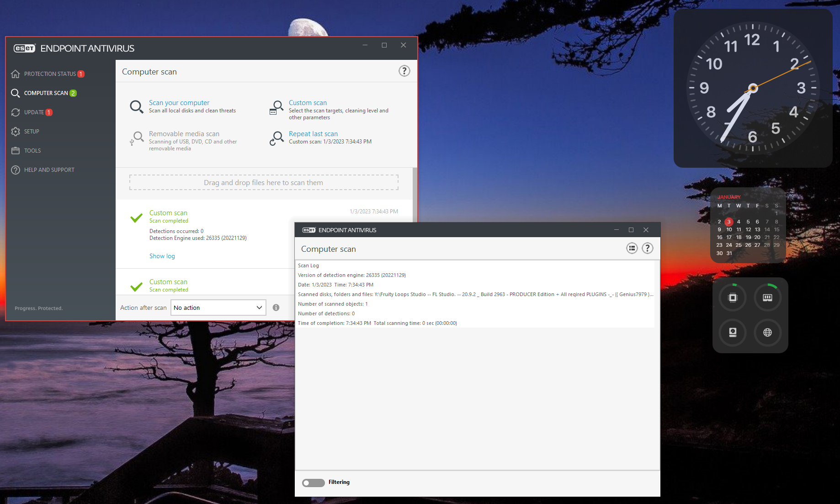Open Setup section
The image size is (840, 504).
[32, 132]
